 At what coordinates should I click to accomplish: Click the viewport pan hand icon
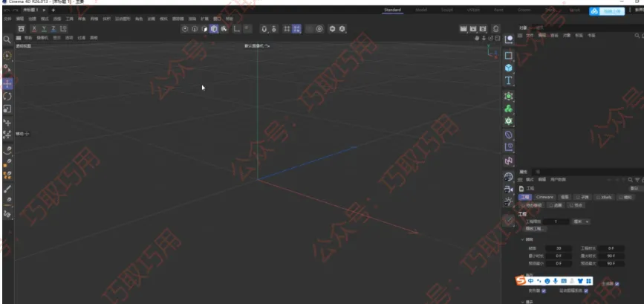[x=477, y=38]
